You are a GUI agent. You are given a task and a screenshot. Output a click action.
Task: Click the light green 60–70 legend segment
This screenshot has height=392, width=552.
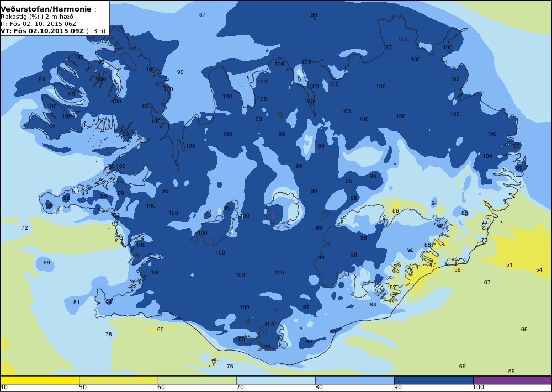tap(197, 380)
